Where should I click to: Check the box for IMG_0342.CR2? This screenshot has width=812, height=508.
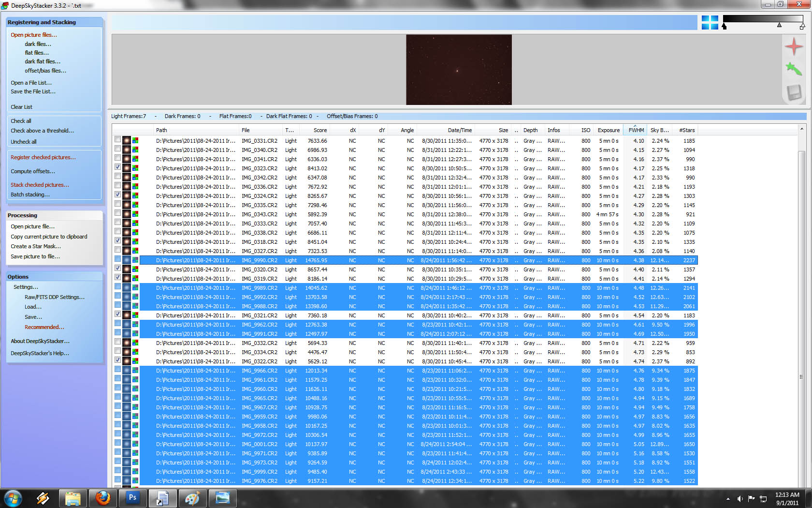117,176
